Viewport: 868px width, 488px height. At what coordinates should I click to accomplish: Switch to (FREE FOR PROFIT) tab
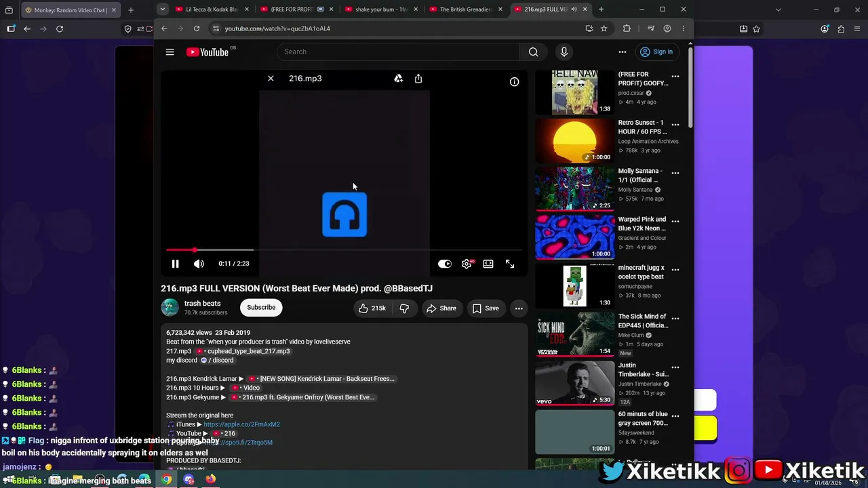point(296,9)
